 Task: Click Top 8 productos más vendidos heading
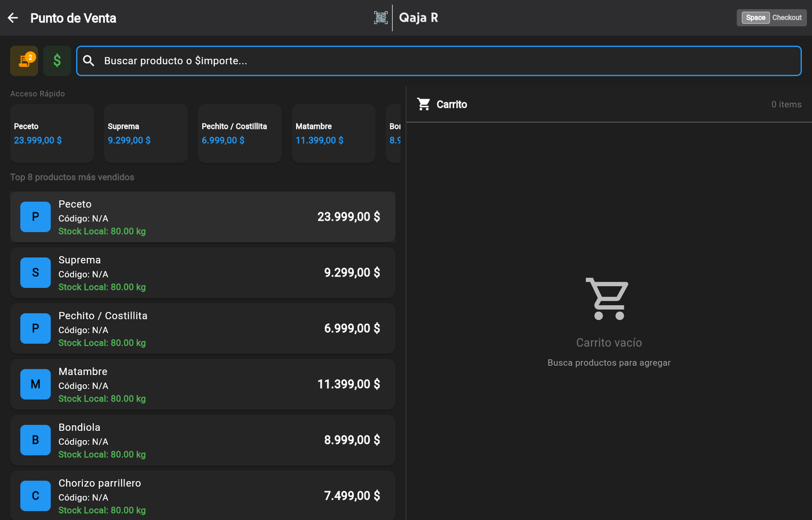[72, 177]
